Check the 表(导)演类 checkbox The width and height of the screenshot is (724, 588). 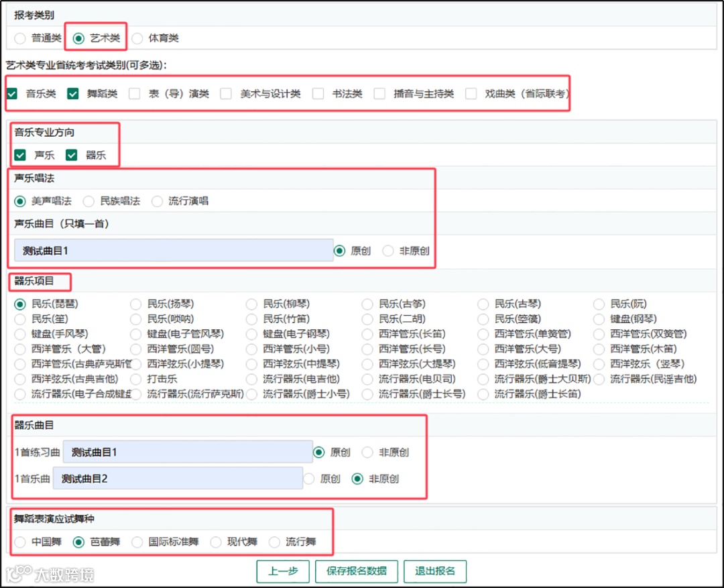134,94
